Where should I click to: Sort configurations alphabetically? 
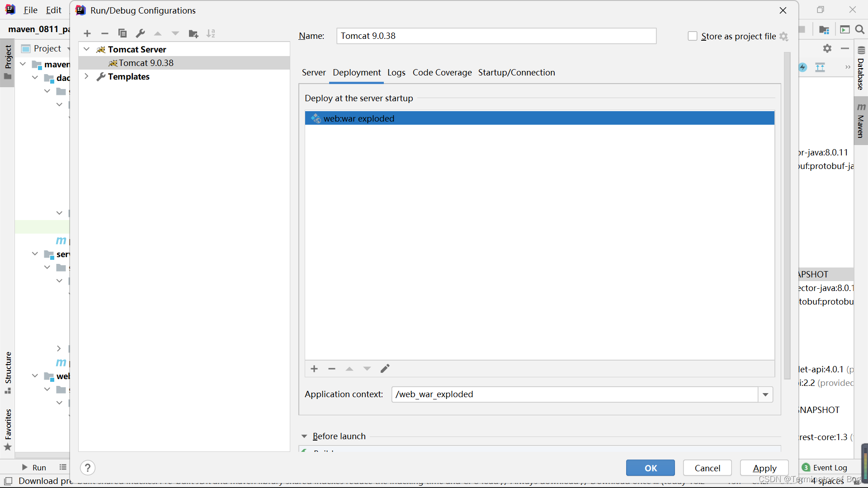(211, 33)
